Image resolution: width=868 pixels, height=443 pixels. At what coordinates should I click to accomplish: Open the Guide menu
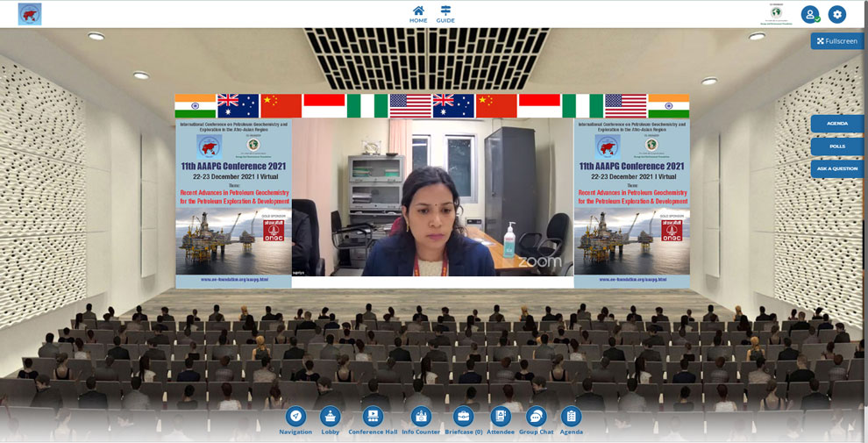[445, 14]
